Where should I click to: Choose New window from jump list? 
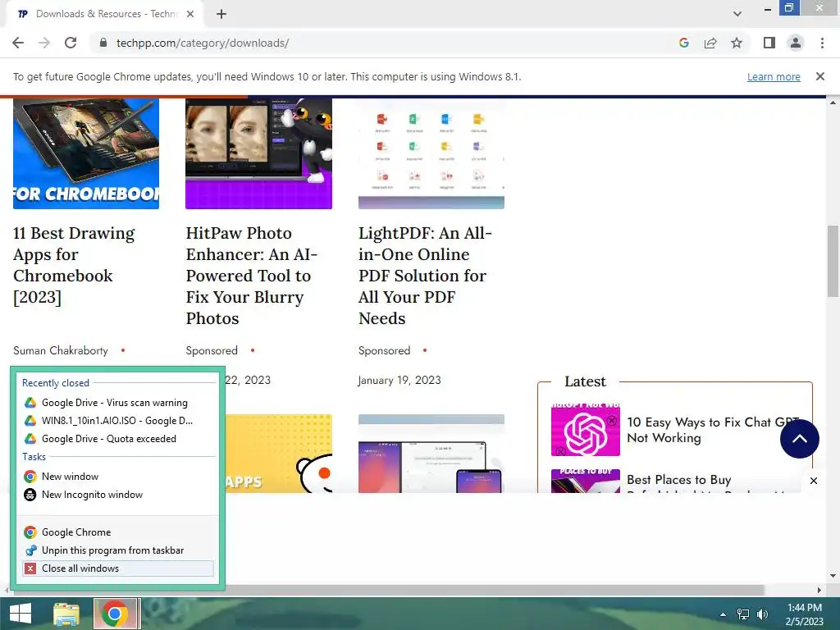click(x=118, y=477)
